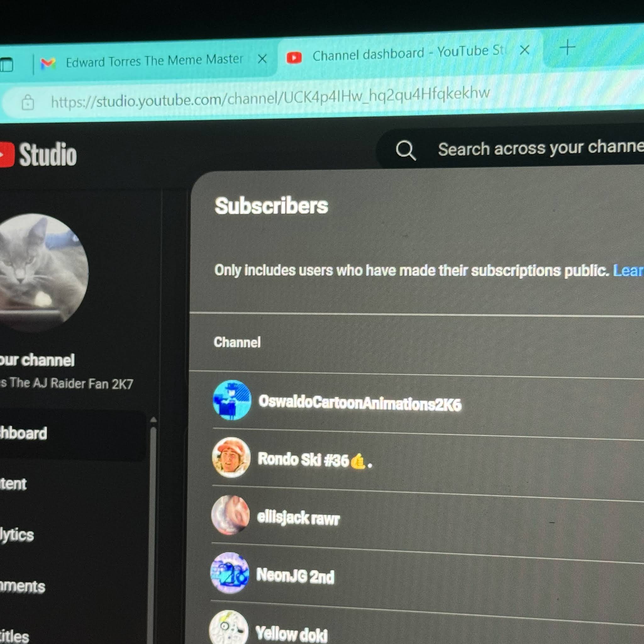This screenshot has height=644, width=644.
Task: Click the studio.youtube.com URL address bar
Action: tap(270, 97)
